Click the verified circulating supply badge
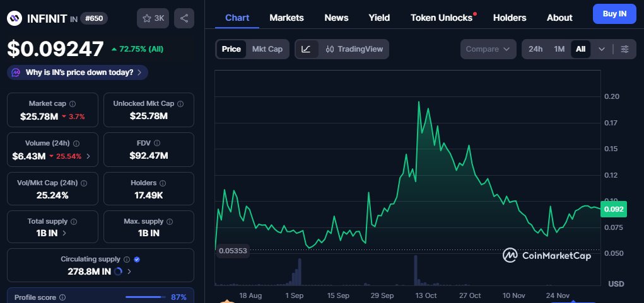The height and width of the screenshot is (303, 644). (x=137, y=260)
